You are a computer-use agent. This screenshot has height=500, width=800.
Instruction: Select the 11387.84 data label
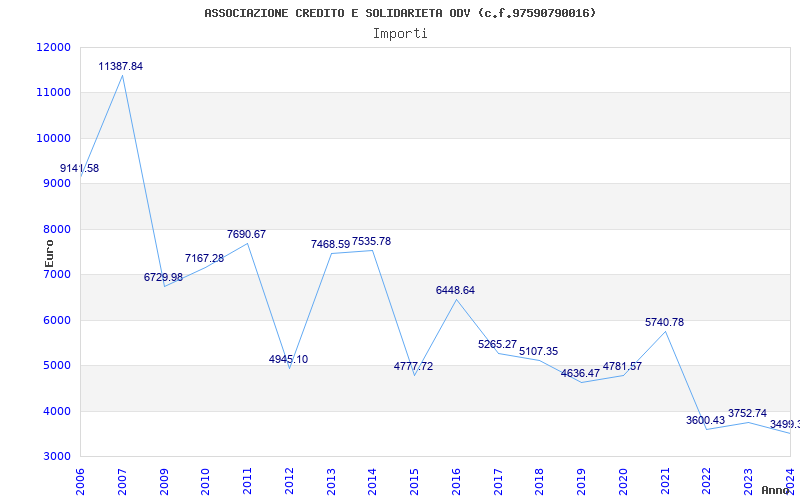(120, 66)
